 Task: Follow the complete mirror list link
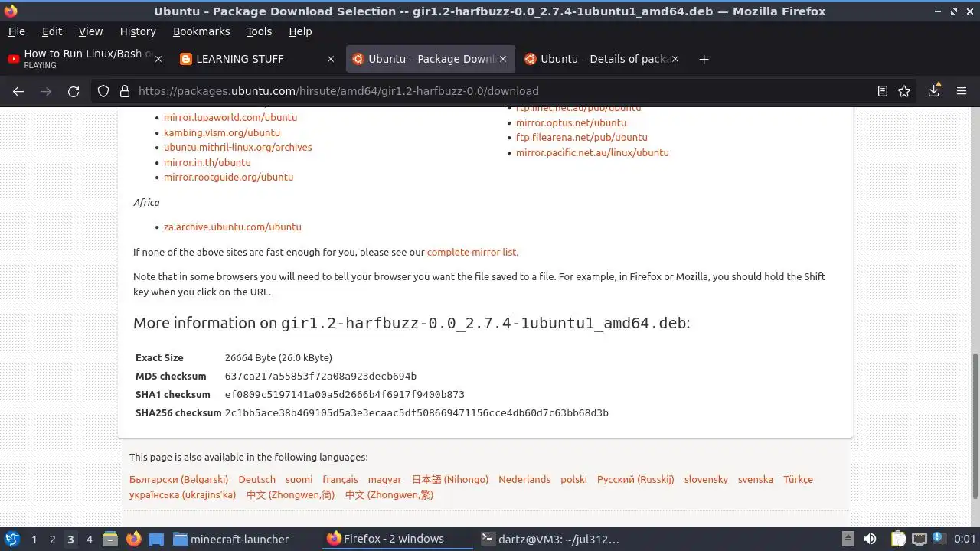click(x=472, y=252)
